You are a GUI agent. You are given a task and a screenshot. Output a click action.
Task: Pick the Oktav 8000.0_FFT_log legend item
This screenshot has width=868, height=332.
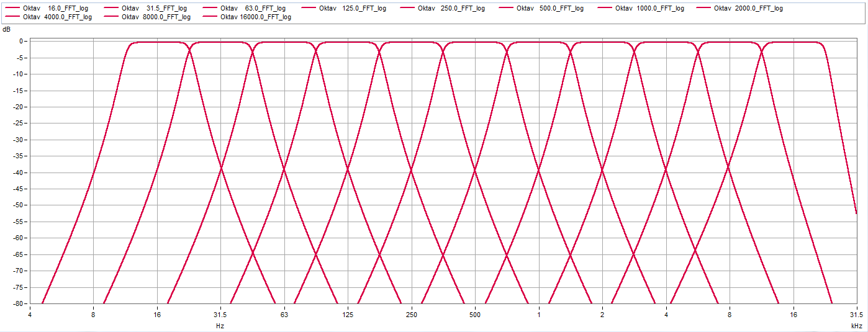coord(156,17)
